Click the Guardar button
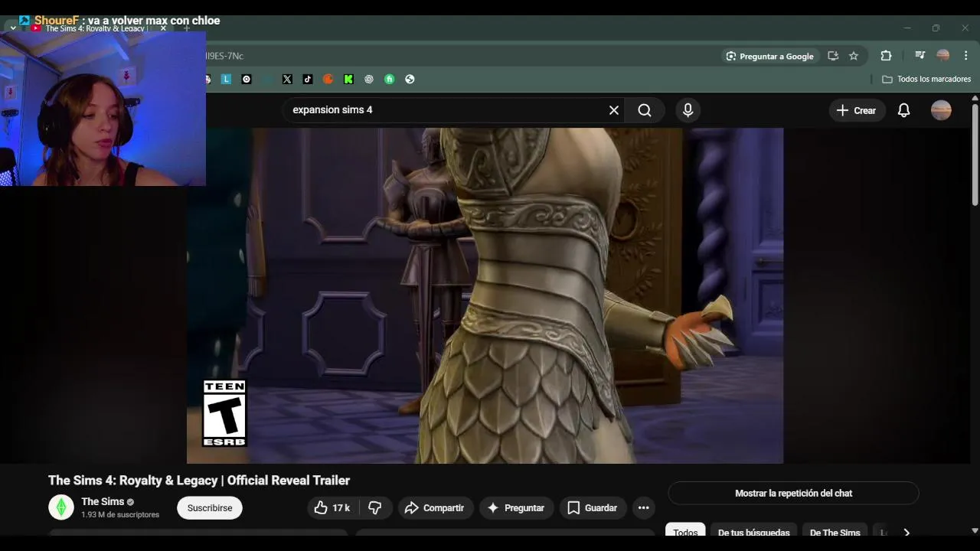The width and height of the screenshot is (980, 551). tap(593, 508)
